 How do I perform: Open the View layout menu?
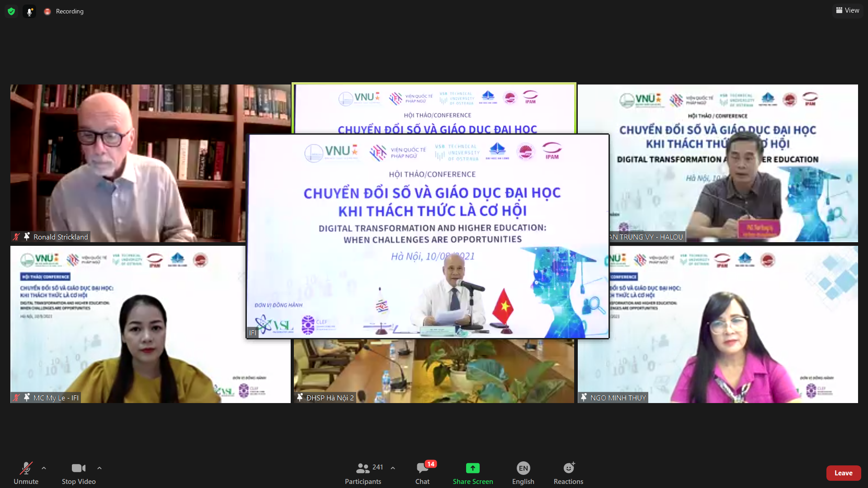pos(848,10)
